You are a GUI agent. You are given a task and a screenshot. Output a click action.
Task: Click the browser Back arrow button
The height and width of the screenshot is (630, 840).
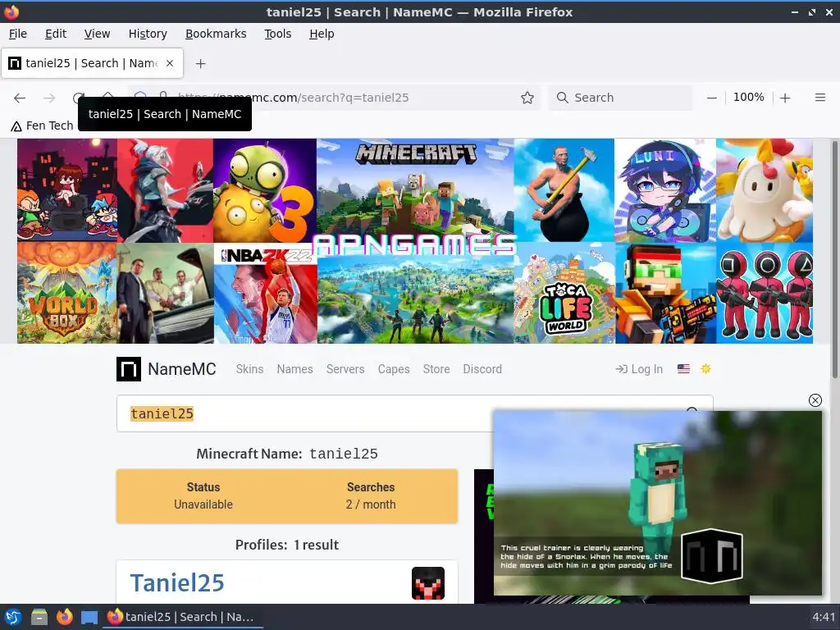pyautogui.click(x=20, y=98)
